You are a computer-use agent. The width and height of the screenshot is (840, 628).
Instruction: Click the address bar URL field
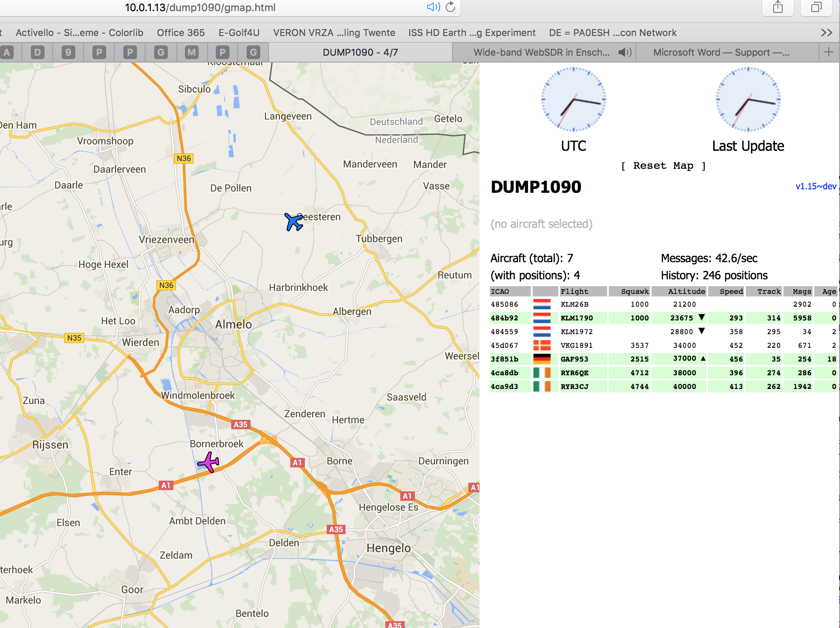[x=200, y=7]
